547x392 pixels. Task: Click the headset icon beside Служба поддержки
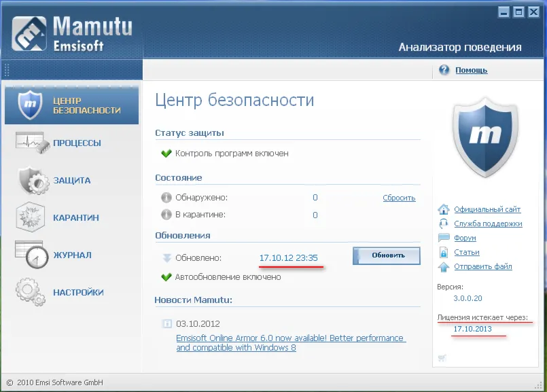tap(444, 224)
